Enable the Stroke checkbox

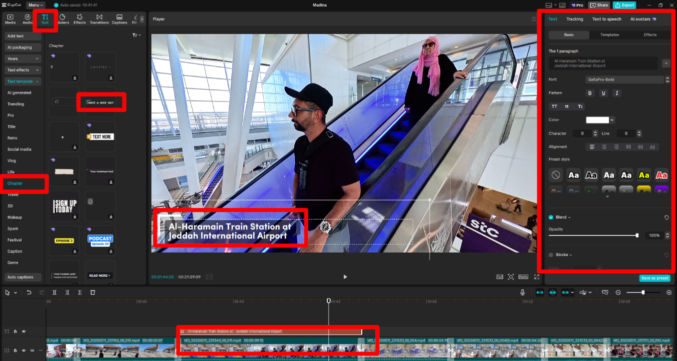coord(551,255)
